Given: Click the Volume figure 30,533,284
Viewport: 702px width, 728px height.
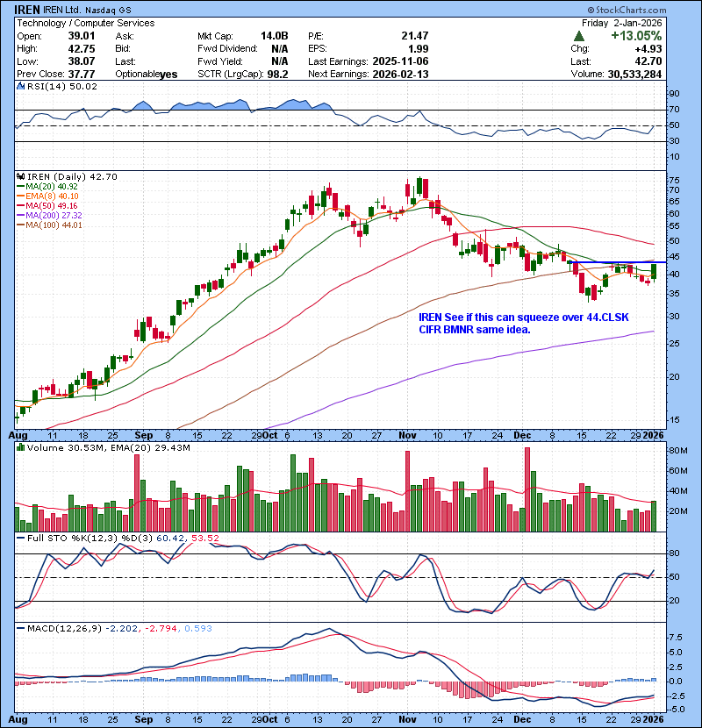Looking at the screenshot, I should point(634,75).
